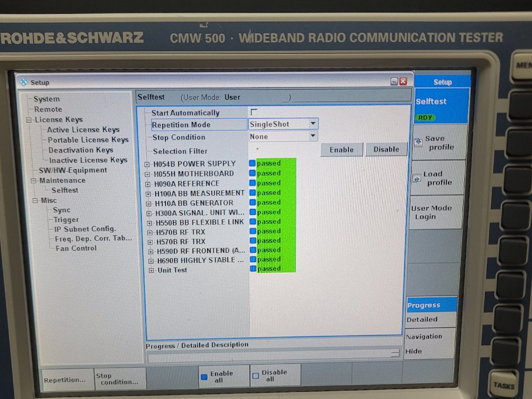Select SW/HW-Equipment in the tree
532x399 pixels.
click(x=73, y=170)
